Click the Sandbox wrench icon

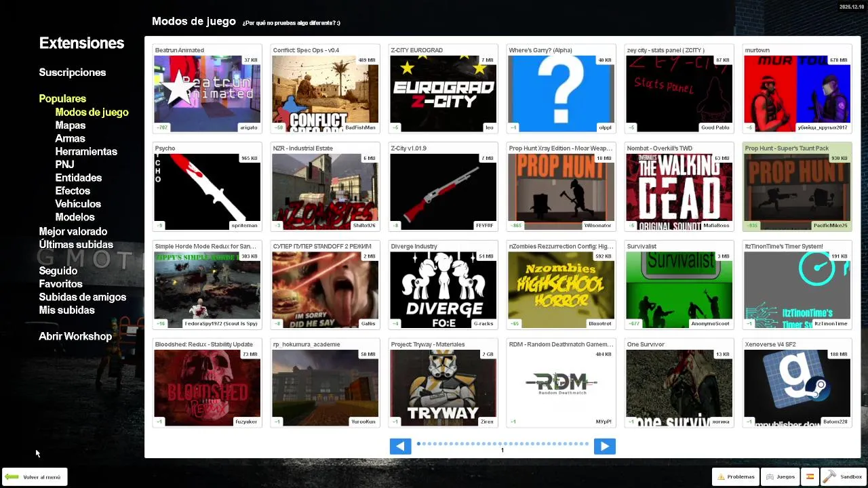(829, 476)
